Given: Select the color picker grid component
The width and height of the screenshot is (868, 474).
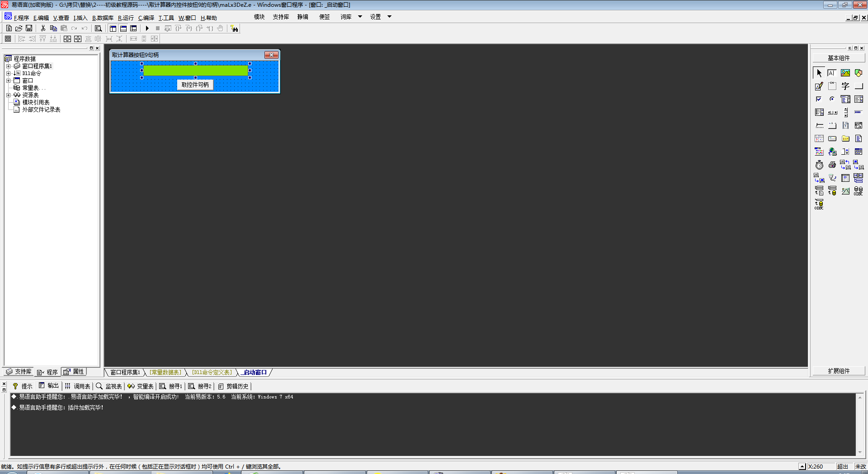Looking at the screenshot, I should pos(819,152).
